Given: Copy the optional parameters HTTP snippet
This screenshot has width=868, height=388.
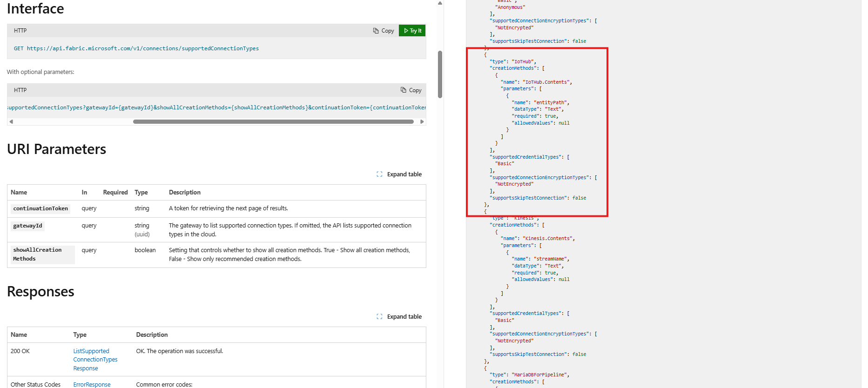Looking at the screenshot, I should (411, 90).
